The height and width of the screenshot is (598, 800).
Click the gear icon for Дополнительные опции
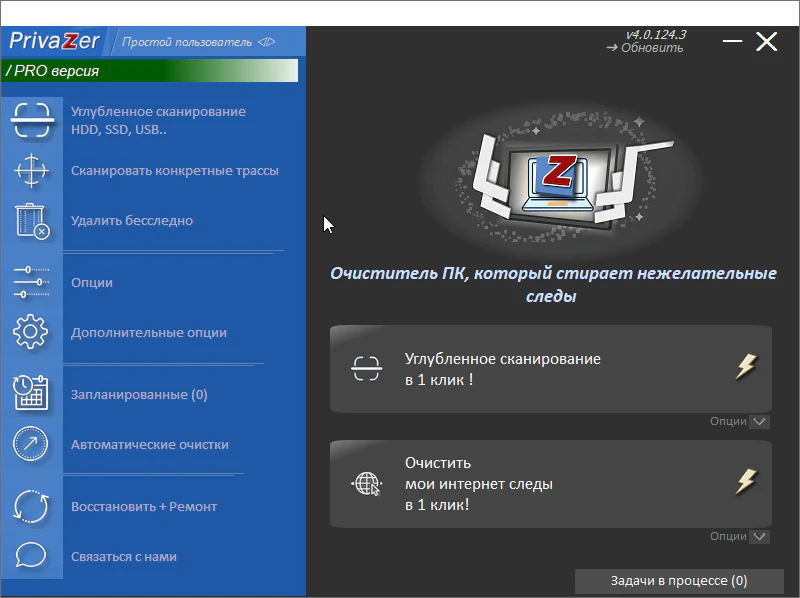[31, 332]
